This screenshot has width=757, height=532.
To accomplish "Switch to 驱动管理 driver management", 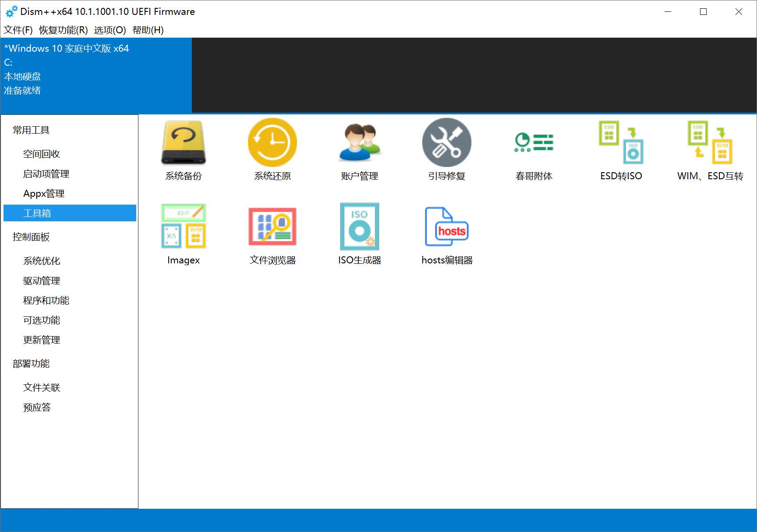I will [x=41, y=280].
